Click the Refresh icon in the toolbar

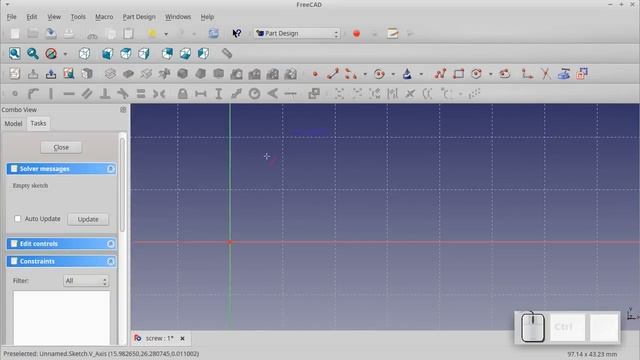point(213,33)
